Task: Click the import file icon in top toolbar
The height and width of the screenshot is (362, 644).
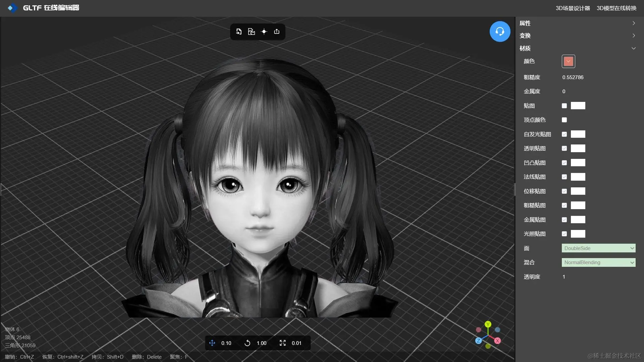Action: click(239, 32)
